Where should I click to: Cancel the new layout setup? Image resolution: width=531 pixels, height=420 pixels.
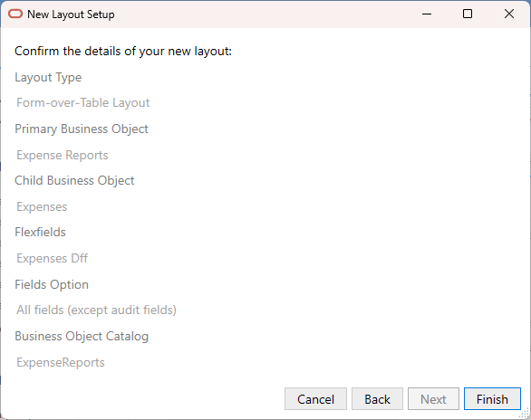click(x=315, y=399)
